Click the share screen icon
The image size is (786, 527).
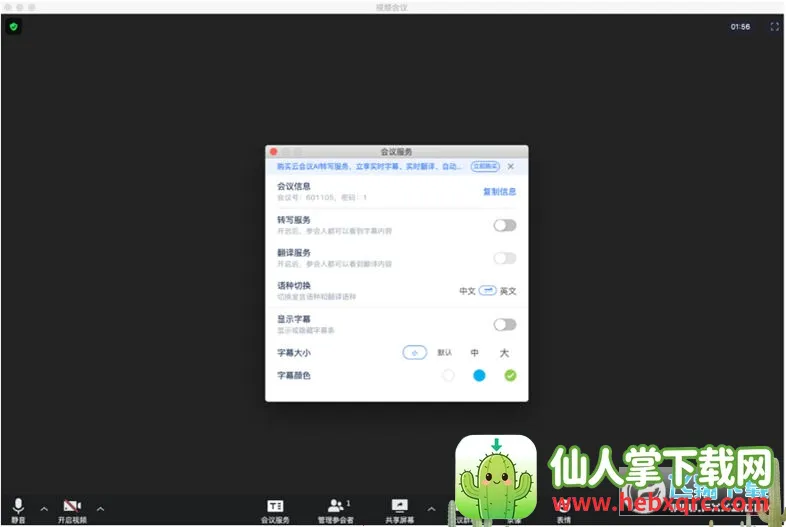tap(400, 506)
